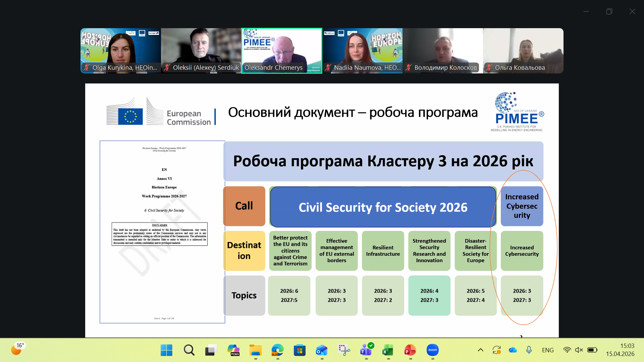
Task: Open Outlook from the taskbar
Action: (322, 350)
